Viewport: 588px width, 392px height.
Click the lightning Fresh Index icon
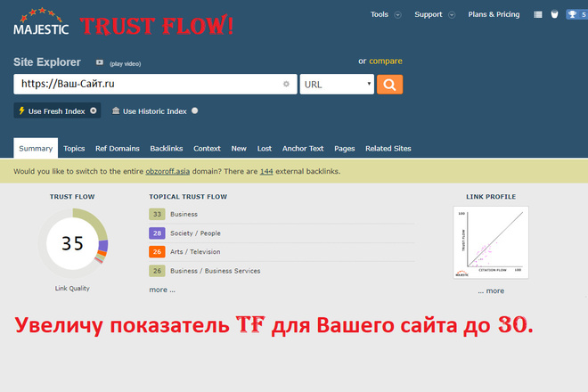click(21, 110)
